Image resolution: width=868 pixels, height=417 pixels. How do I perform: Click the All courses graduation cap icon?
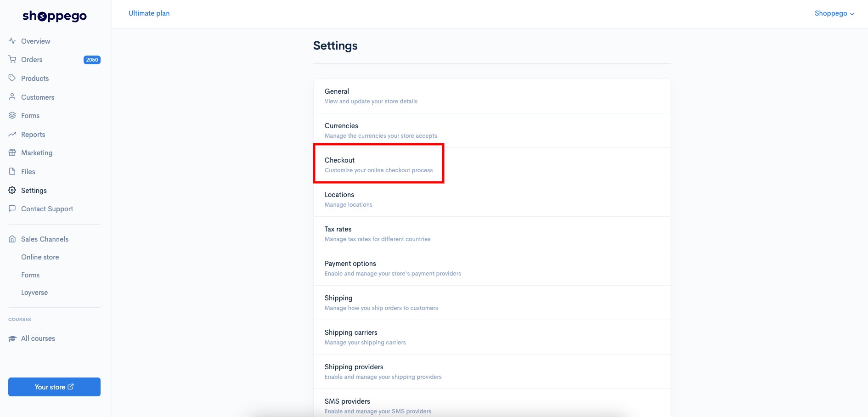pyautogui.click(x=12, y=338)
